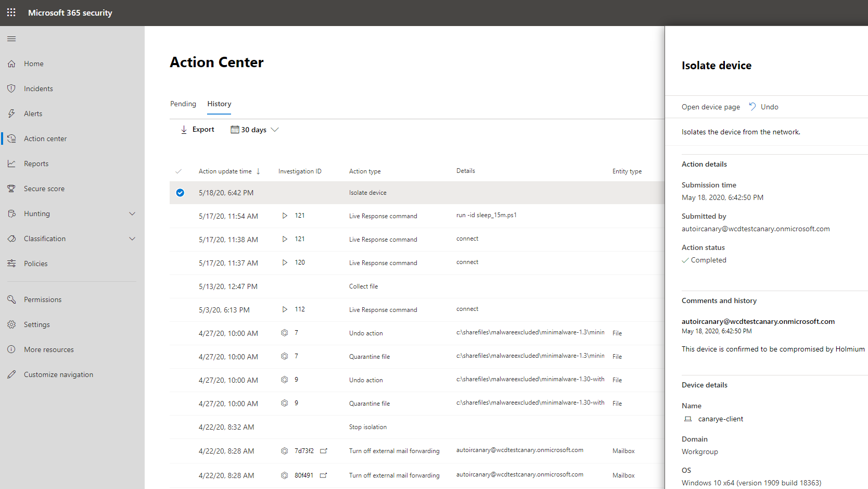This screenshot has width=868, height=489.
Task: Open investigation 7 via its cube icon
Action: 284,332
